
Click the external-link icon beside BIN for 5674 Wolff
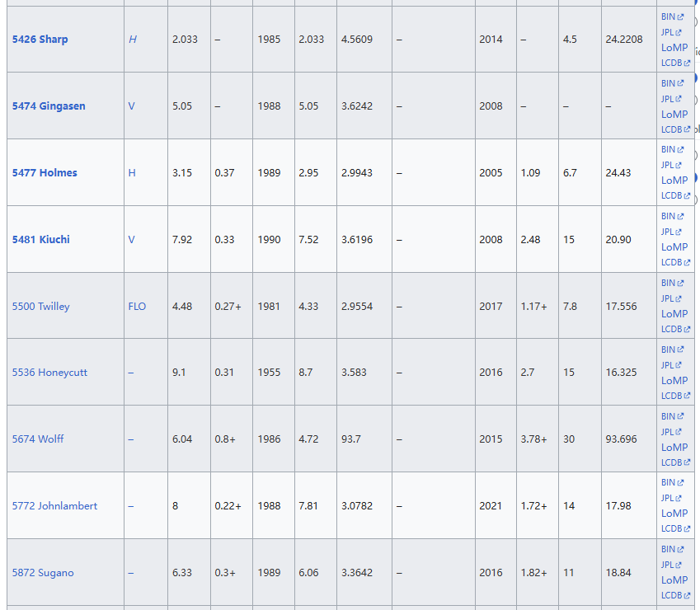[680, 417]
